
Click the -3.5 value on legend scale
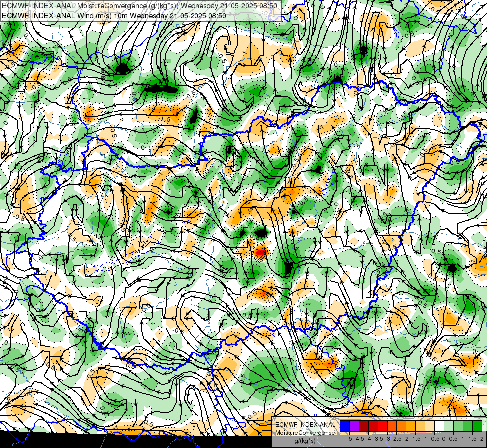tap(378, 439)
